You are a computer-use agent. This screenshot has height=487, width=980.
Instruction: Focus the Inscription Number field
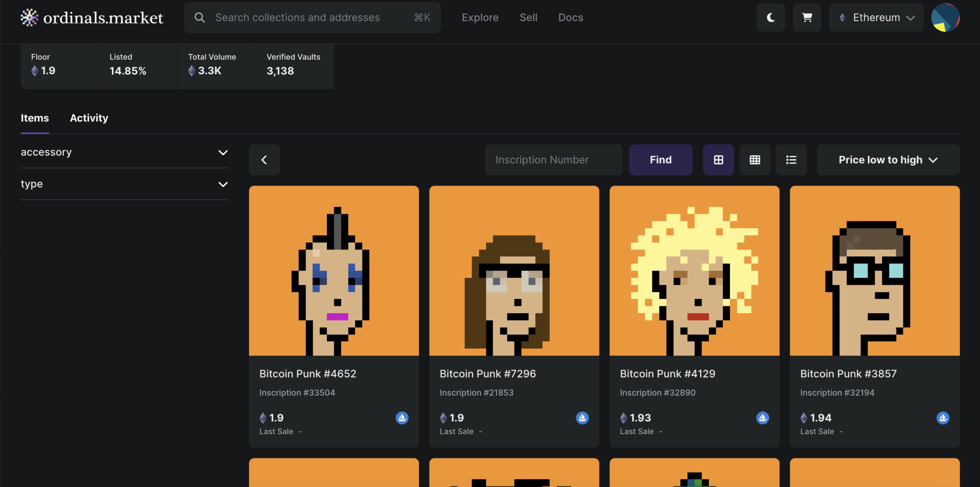tap(554, 160)
